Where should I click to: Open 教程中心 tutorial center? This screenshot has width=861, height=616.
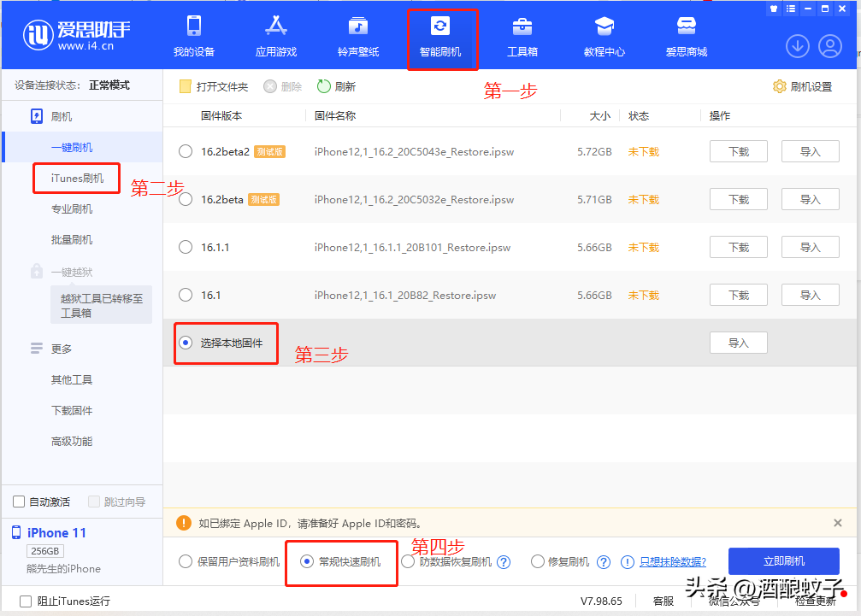click(x=604, y=37)
